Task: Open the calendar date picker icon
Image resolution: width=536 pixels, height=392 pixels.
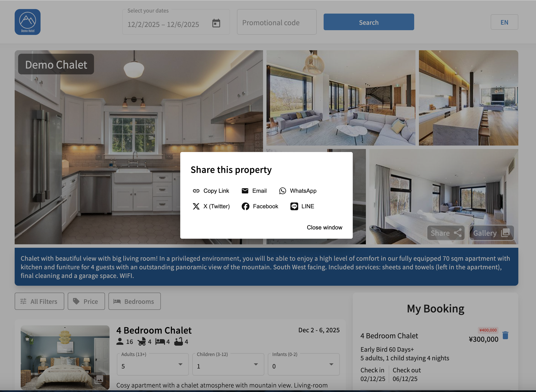Action: click(216, 23)
